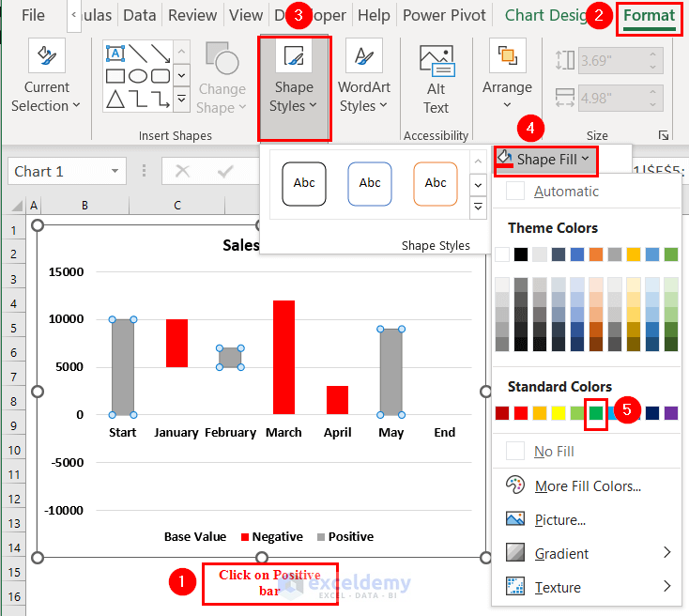Select the arrow line shape
The width and height of the screenshot is (689, 616).
pos(161,54)
